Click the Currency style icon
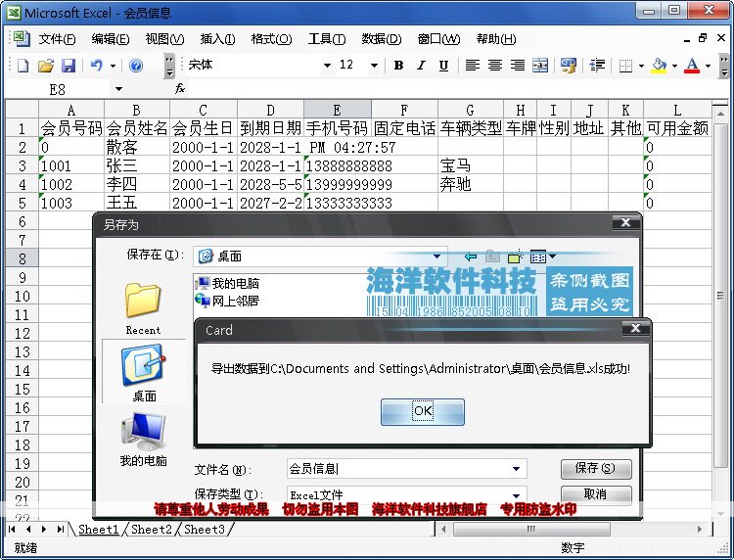 click(x=569, y=66)
